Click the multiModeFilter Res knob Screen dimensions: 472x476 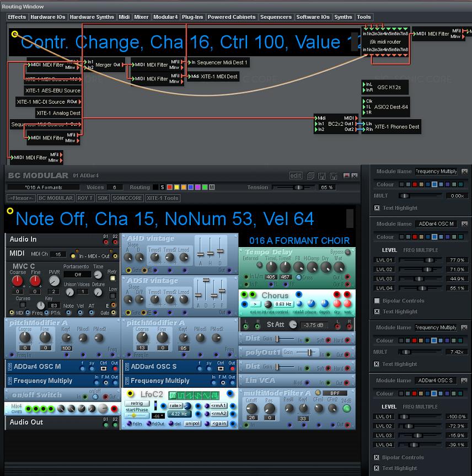pos(269,409)
